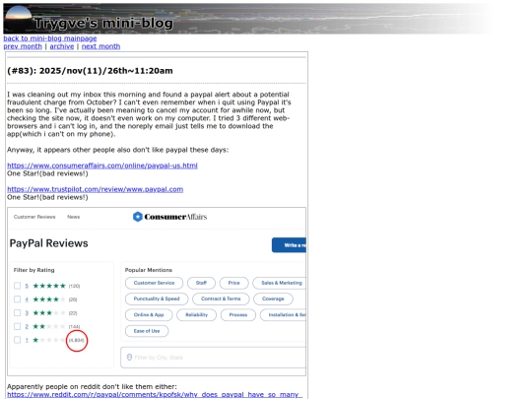Screen dimensions: 532x399
Task: Click the 'Filter by Rating' label
Action: point(33,270)
